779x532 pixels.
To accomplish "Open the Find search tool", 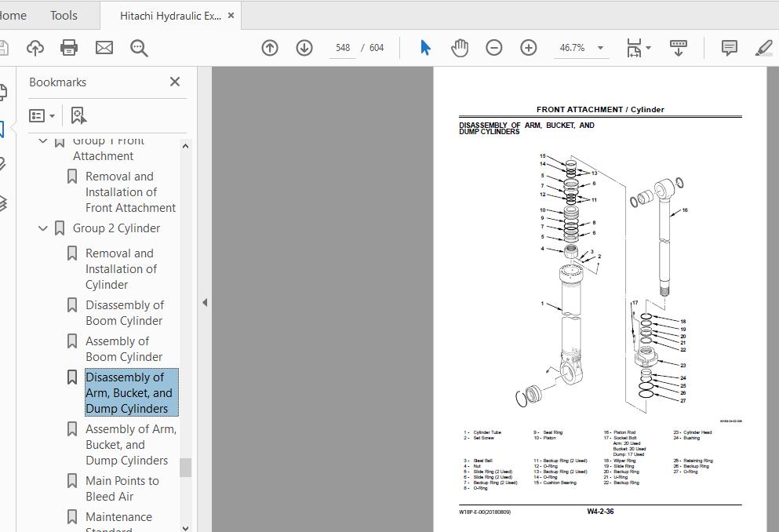I will pyautogui.click(x=139, y=48).
